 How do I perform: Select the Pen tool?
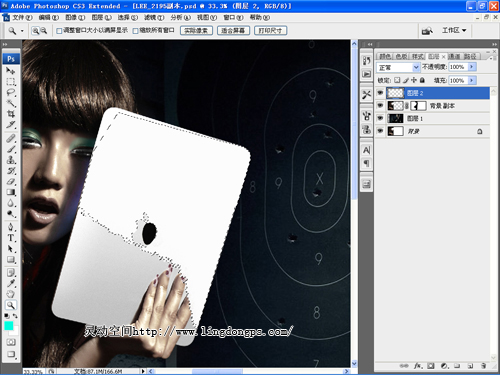pyautogui.click(x=11, y=227)
